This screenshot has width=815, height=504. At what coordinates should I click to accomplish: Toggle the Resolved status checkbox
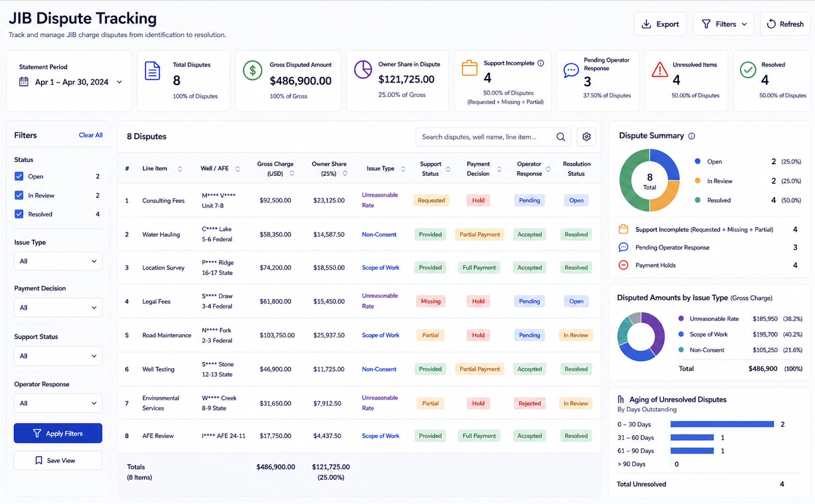coord(19,214)
